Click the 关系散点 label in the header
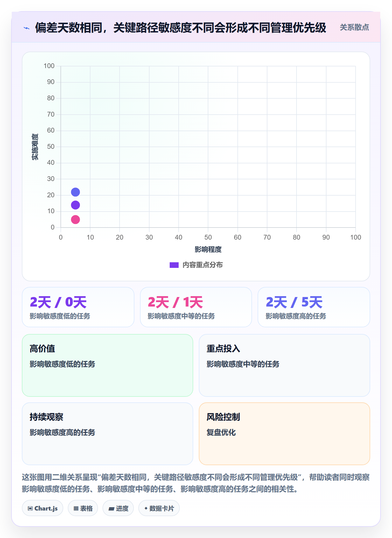 tap(354, 27)
